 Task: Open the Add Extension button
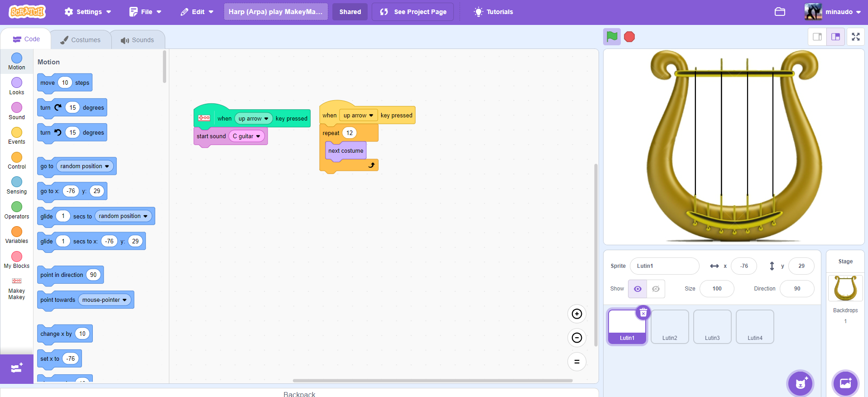[x=17, y=368]
